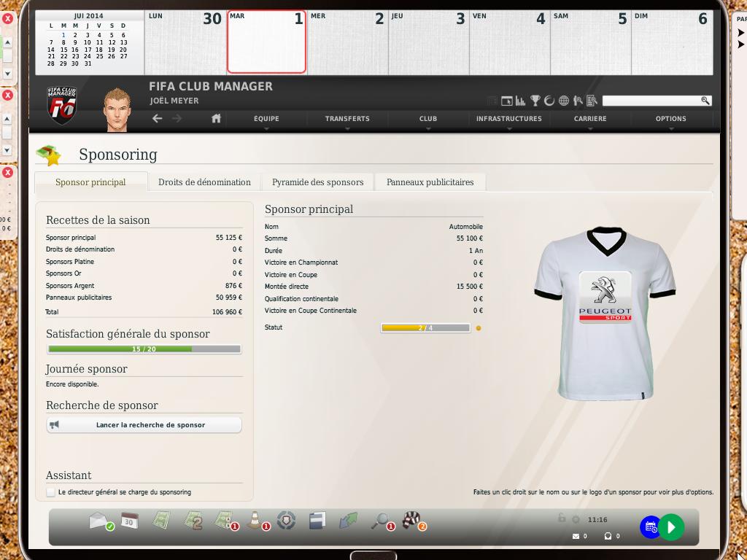Click the blue calendar schedule button
This screenshot has height=560, width=747.
650,527
